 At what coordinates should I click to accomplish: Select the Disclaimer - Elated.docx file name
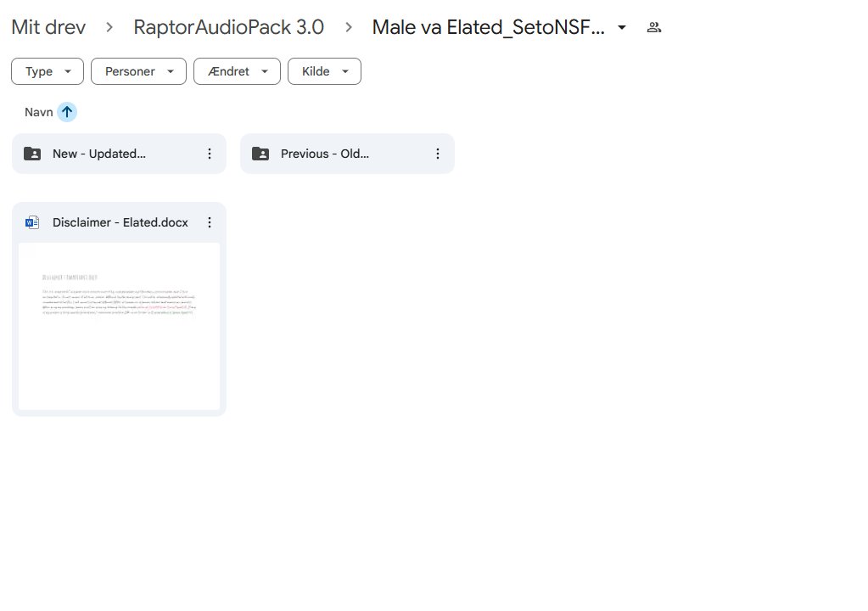click(x=120, y=222)
